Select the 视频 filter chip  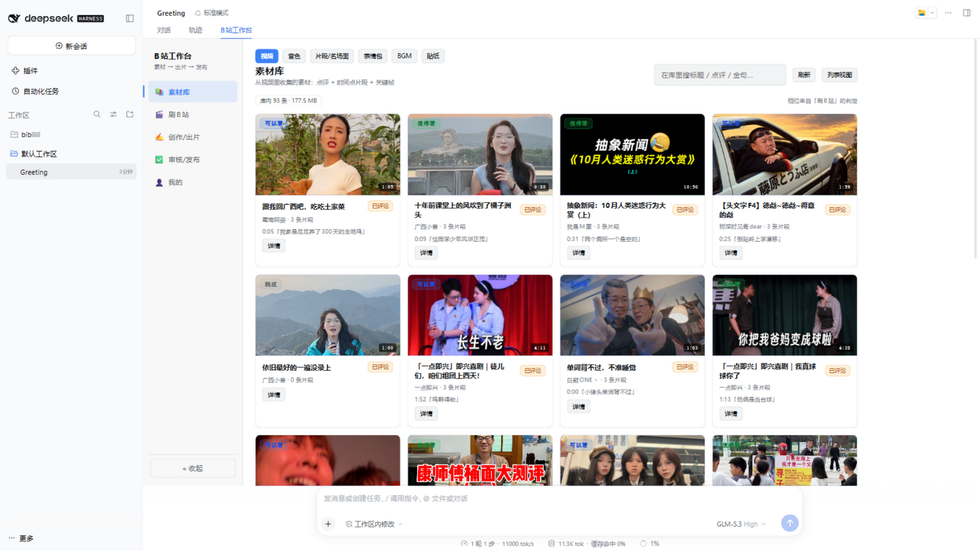(267, 56)
